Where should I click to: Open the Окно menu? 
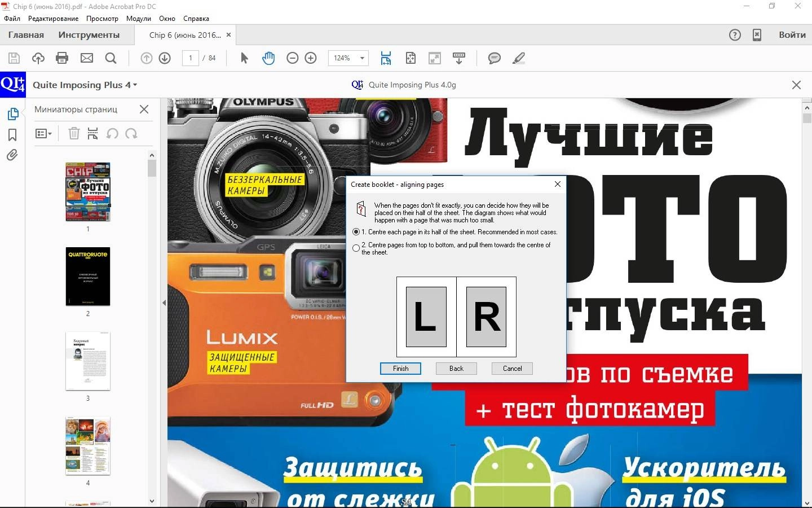point(167,19)
